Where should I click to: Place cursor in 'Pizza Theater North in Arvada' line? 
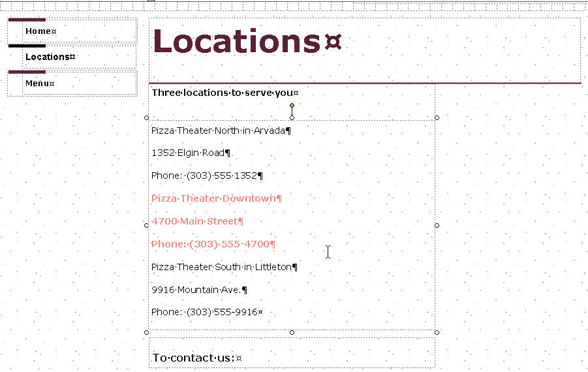coord(219,131)
